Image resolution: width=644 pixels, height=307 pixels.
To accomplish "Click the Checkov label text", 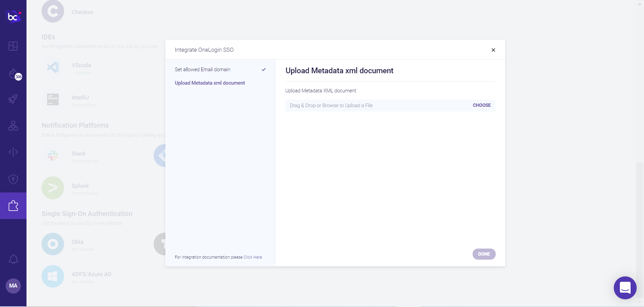I will (83, 12).
